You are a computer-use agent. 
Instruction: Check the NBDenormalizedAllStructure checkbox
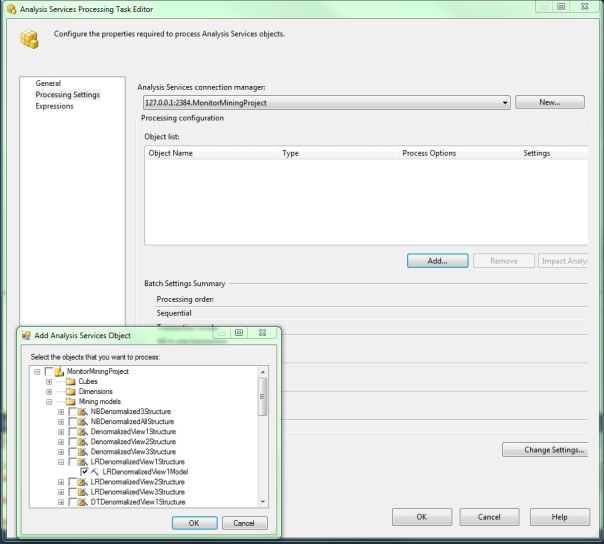pos(72,421)
